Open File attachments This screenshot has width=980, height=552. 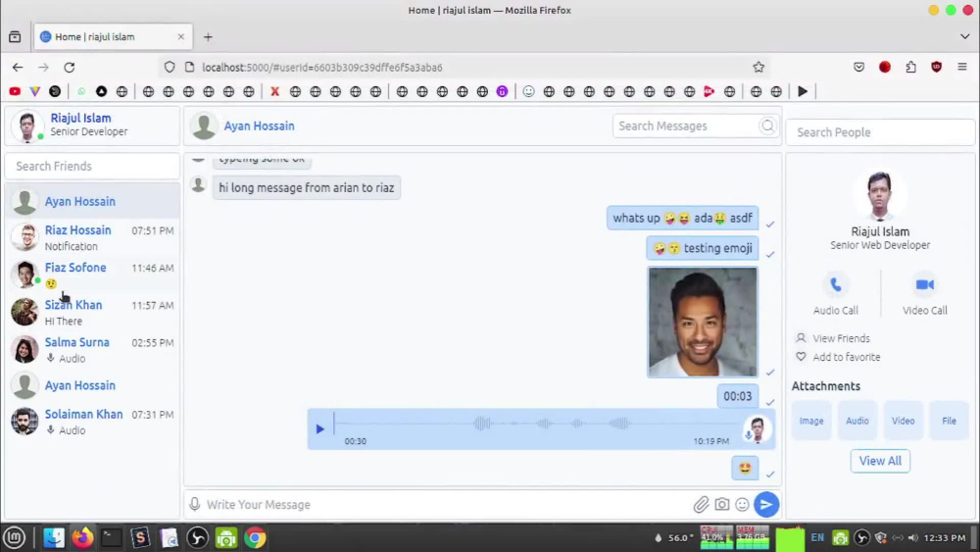point(949,421)
